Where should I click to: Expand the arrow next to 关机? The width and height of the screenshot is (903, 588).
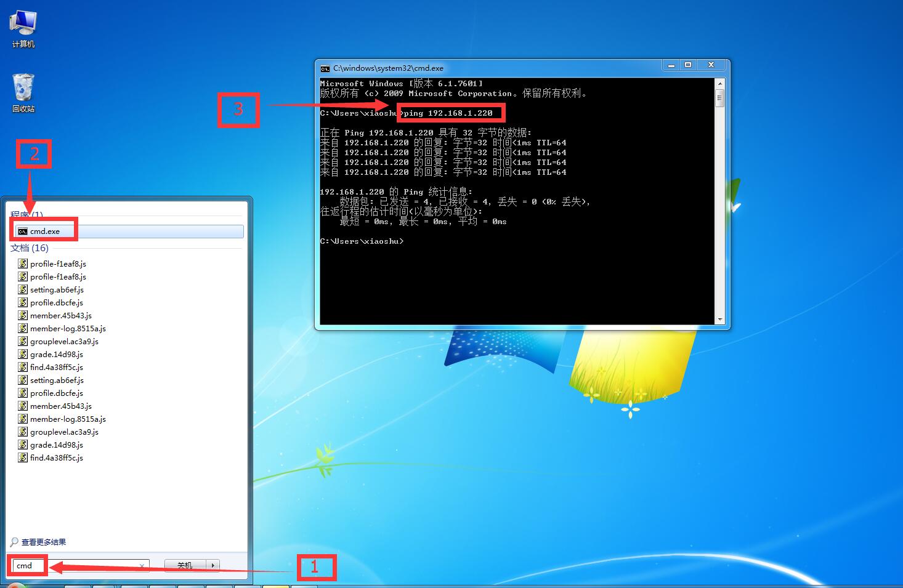coord(213,565)
